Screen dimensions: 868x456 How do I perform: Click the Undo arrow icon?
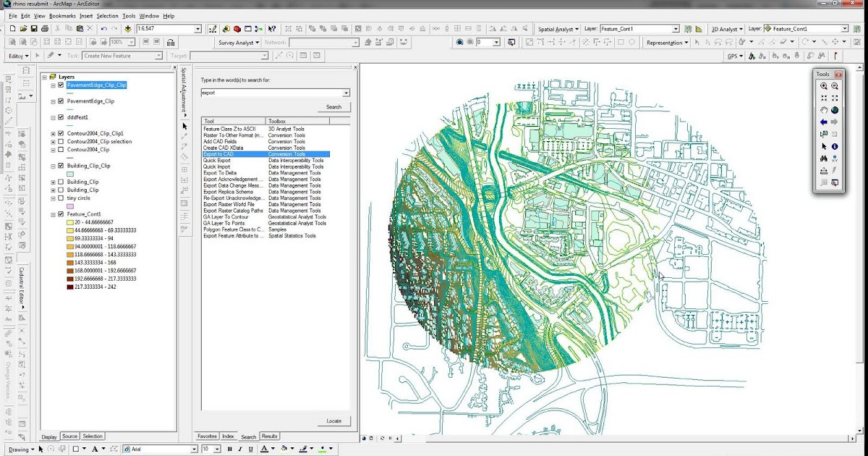[104, 29]
